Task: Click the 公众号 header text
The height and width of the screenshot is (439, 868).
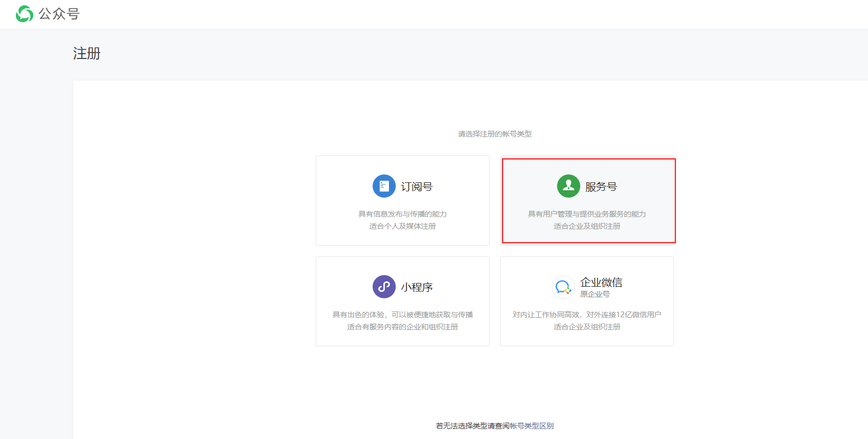Action: coord(59,14)
